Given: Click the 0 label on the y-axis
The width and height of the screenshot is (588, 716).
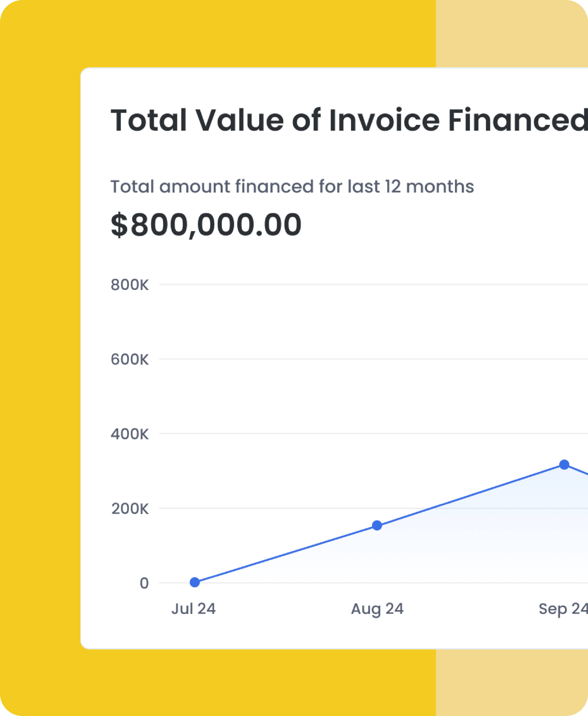Looking at the screenshot, I should (144, 583).
